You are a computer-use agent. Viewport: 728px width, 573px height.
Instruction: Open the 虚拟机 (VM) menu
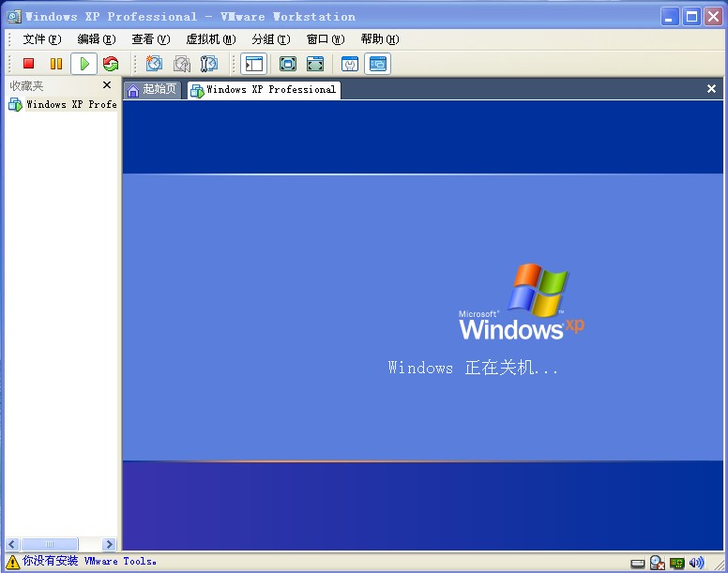point(210,39)
